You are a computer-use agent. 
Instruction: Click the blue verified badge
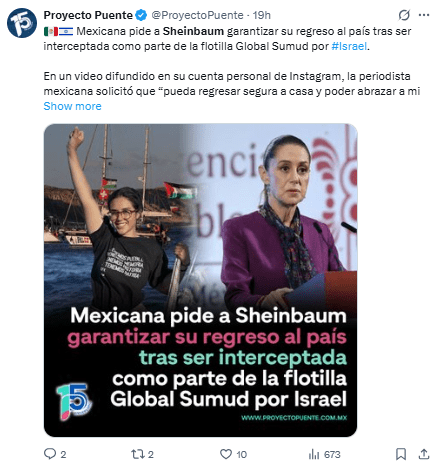pyautogui.click(x=141, y=15)
